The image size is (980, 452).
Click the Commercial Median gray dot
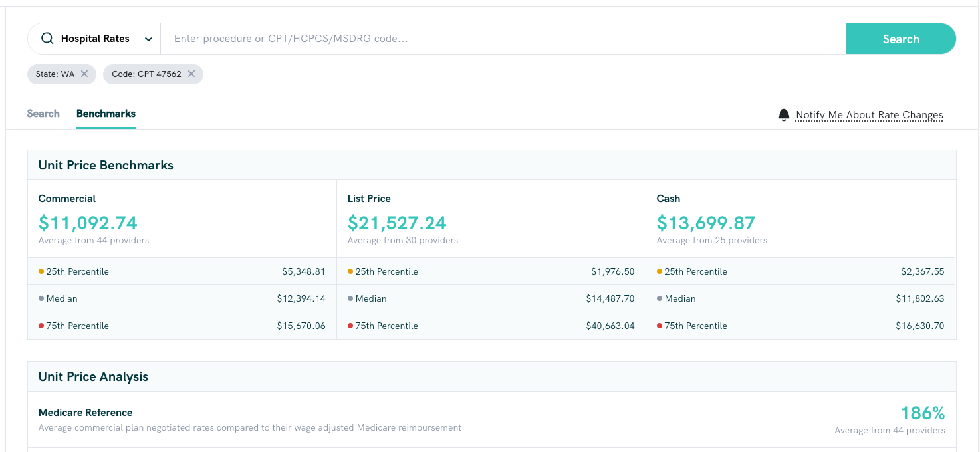pyautogui.click(x=41, y=298)
